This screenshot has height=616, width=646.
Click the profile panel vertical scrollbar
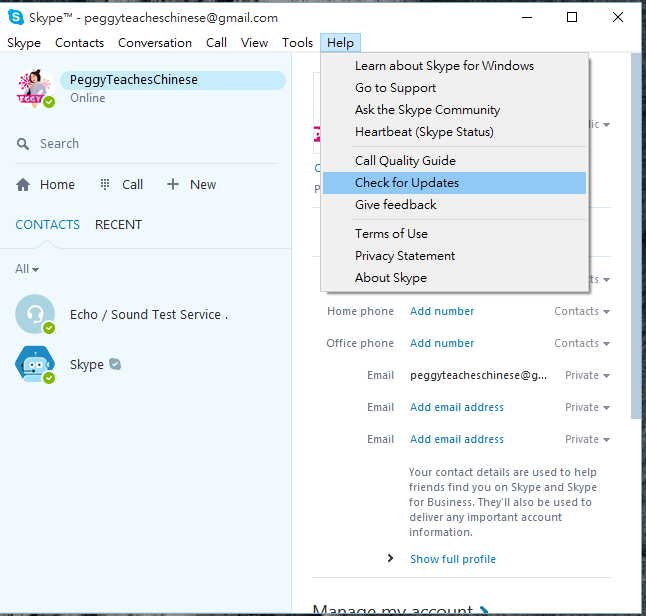636,236
